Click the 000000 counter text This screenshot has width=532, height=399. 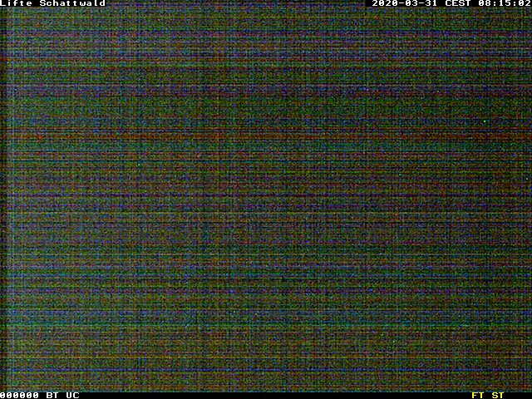pos(19,396)
